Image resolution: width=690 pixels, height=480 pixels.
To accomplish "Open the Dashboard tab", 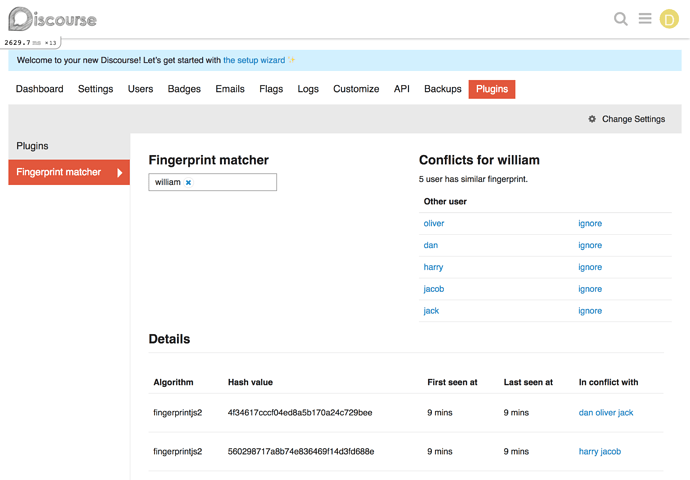I will 40,89.
